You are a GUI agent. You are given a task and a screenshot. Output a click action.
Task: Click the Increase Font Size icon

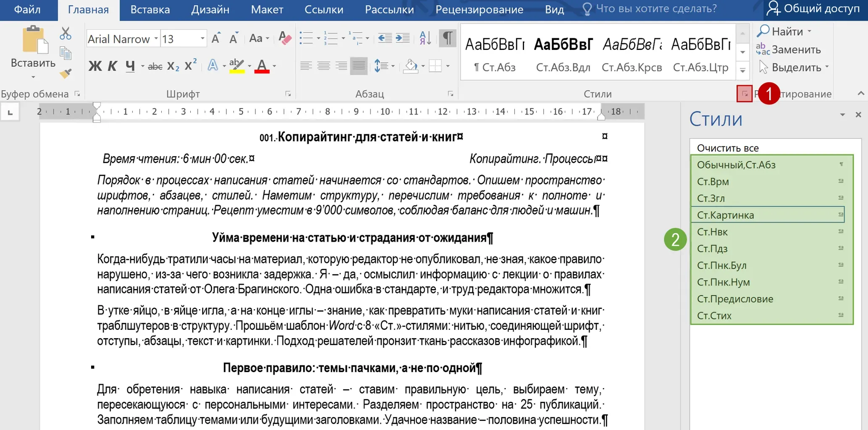coord(216,39)
